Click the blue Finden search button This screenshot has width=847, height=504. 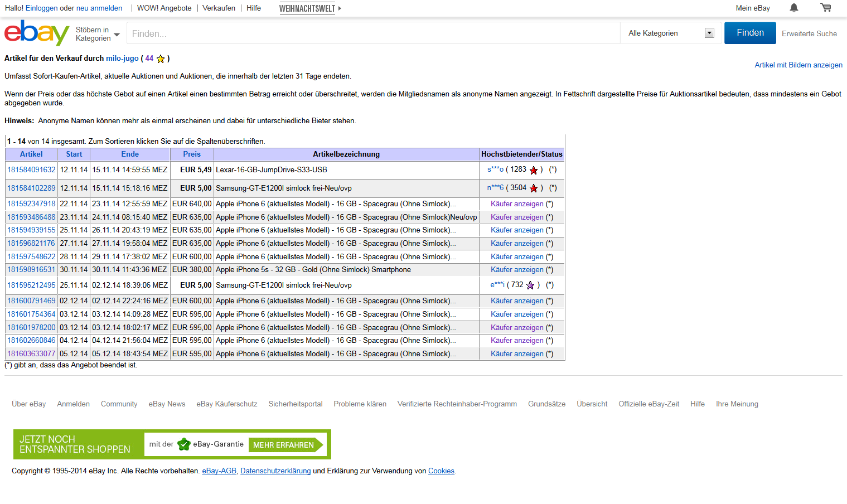coord(750,33)
